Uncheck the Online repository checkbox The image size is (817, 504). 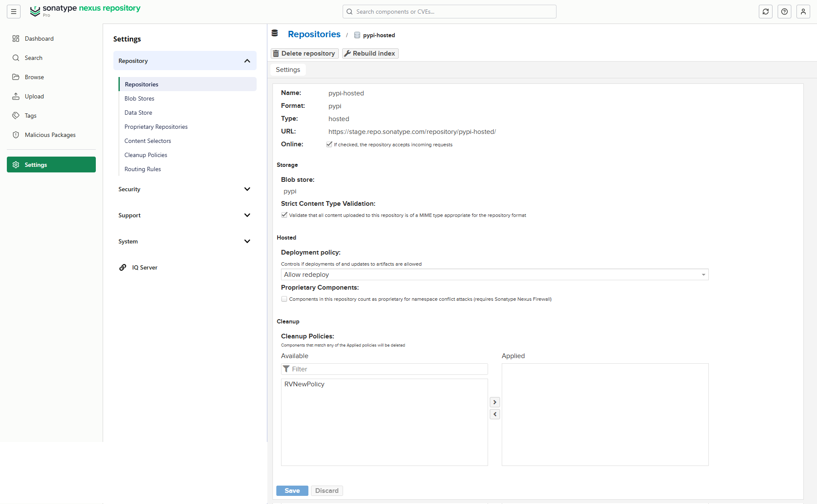pos(329,145)
